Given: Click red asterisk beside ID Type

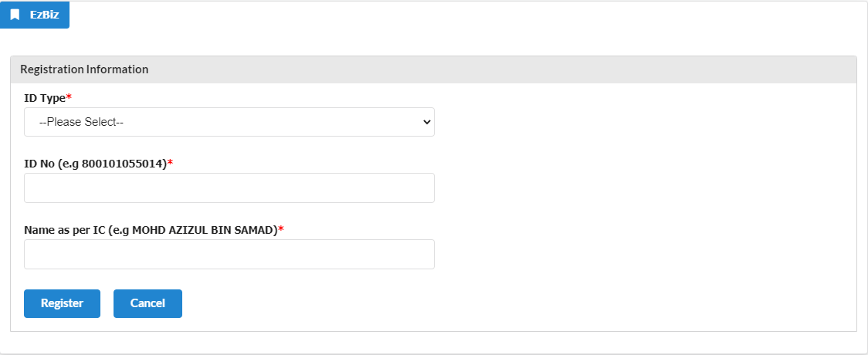Looking at the screenshot, I should click(x=70, y=96).
